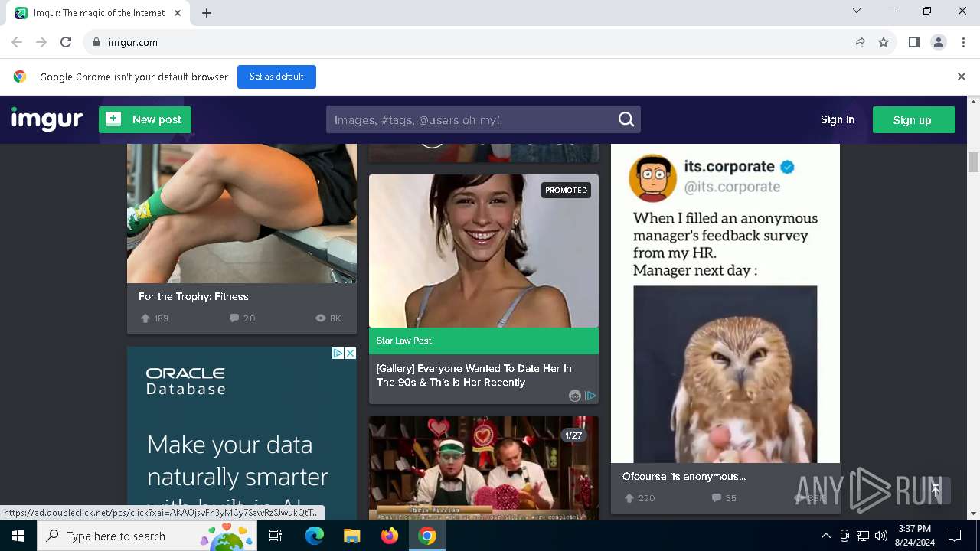Click the upvote arrow showing 189
Viewport: 980px width, 551px height.
145,318
